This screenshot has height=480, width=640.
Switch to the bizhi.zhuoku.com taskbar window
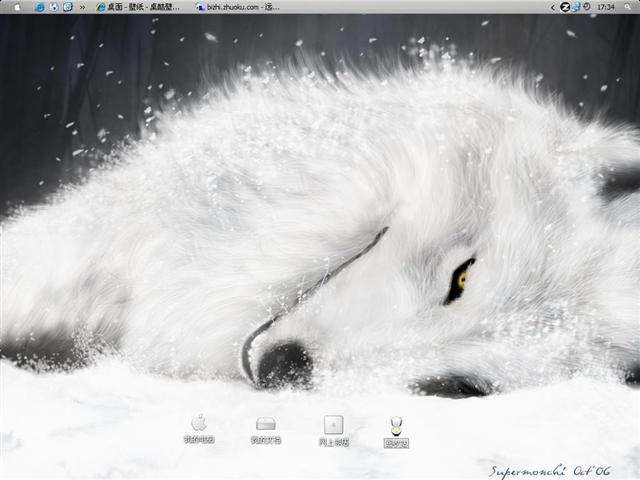[x=238, y=6]
